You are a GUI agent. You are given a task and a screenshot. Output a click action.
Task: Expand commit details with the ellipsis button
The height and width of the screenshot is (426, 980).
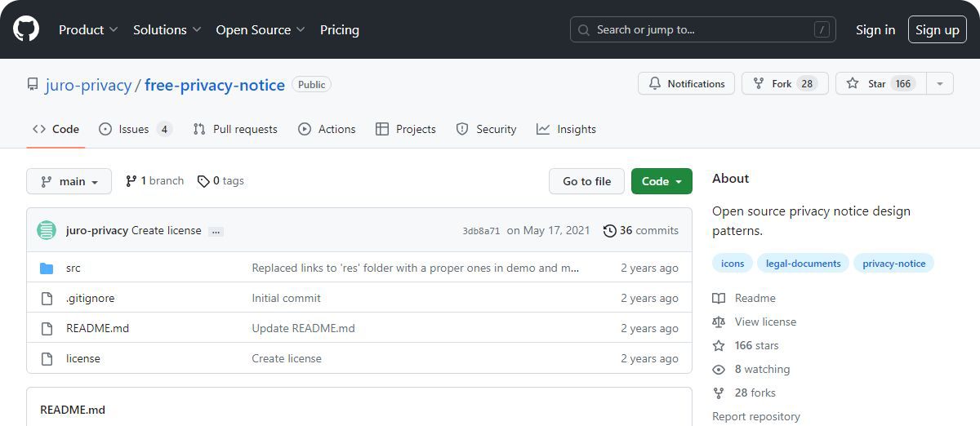pos(216,231)
